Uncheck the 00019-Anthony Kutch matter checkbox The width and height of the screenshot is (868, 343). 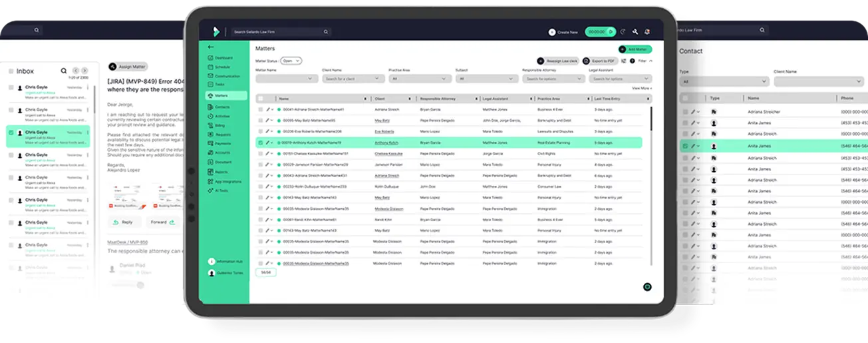click(261, 143)
